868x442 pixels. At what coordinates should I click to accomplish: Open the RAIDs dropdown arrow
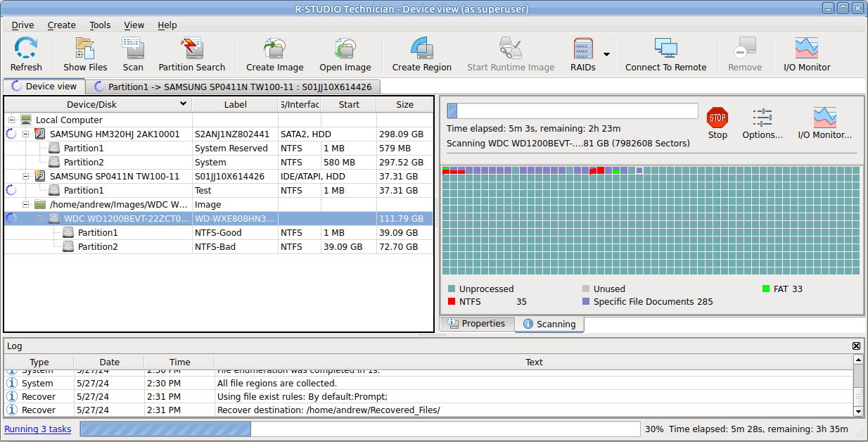(606, 54)
